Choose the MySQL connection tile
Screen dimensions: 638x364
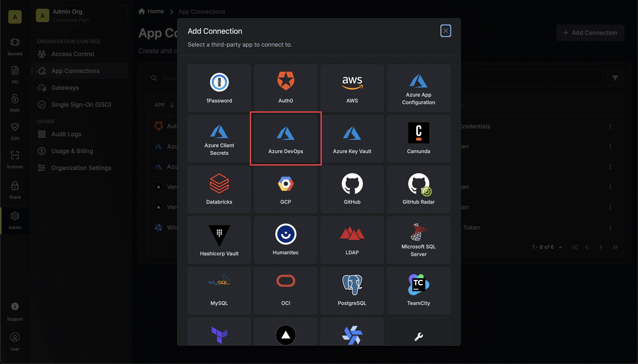click(x=219, y=290)
